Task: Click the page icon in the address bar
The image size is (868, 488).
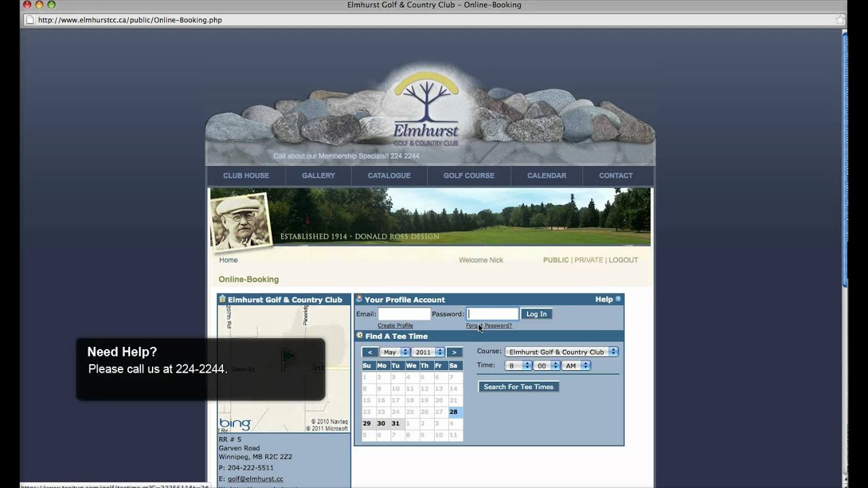Action: 29,20
